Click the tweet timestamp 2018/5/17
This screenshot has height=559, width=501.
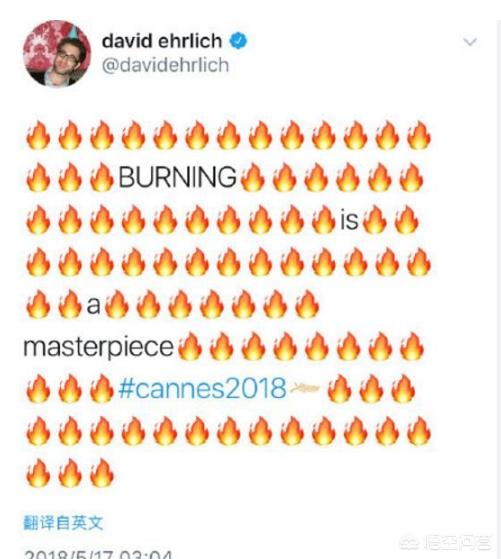click(98, 554)
